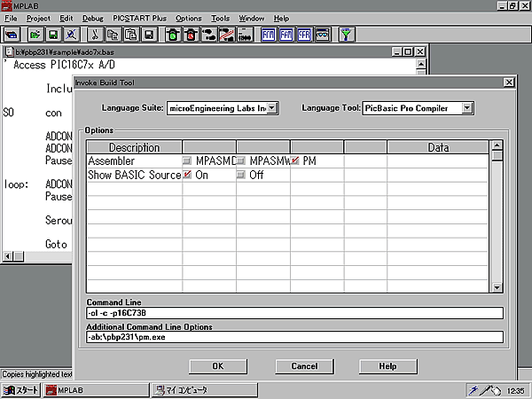Click the funnel filter toolbar icon
Viewport: 532px width, 399px height.
pyautogui.click(x=348, y=35)
